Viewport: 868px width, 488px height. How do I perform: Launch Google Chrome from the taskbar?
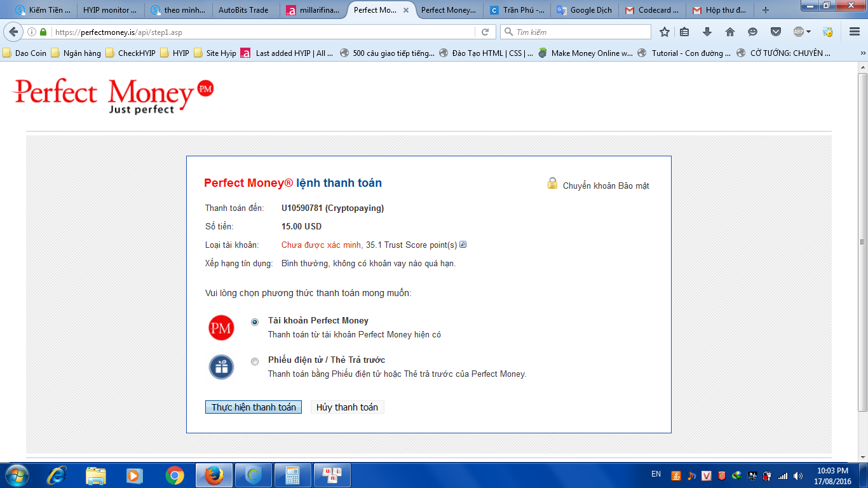(175, 475)
